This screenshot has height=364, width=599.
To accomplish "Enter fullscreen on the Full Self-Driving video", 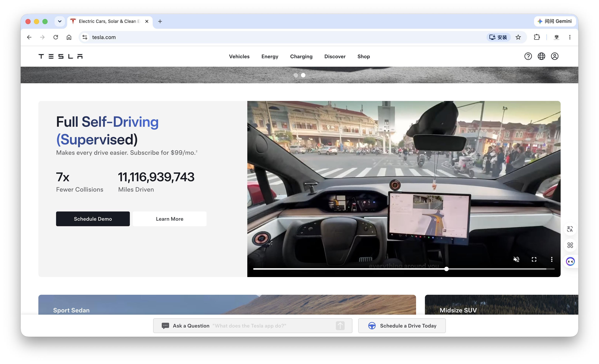I will tap(534, 260).
